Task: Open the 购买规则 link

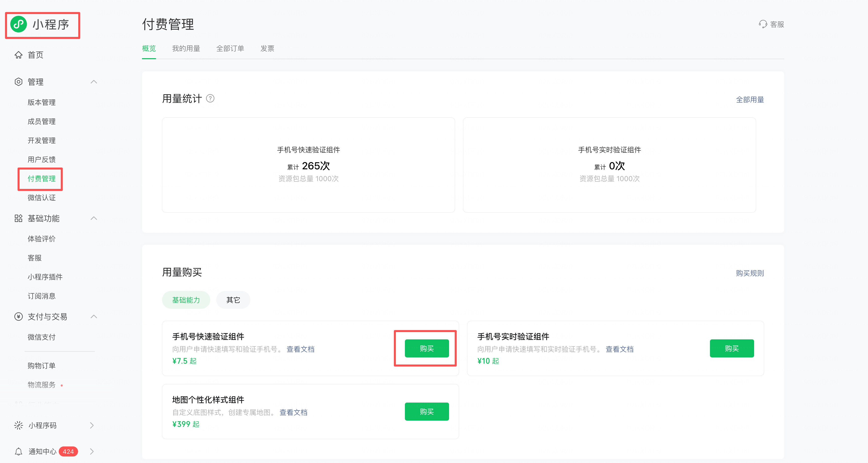Action: tap(750, 273)
